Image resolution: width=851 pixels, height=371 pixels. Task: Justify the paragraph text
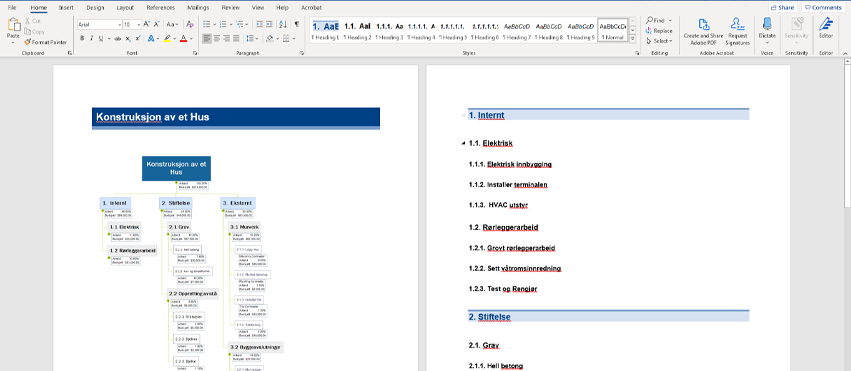click(236, 39)
